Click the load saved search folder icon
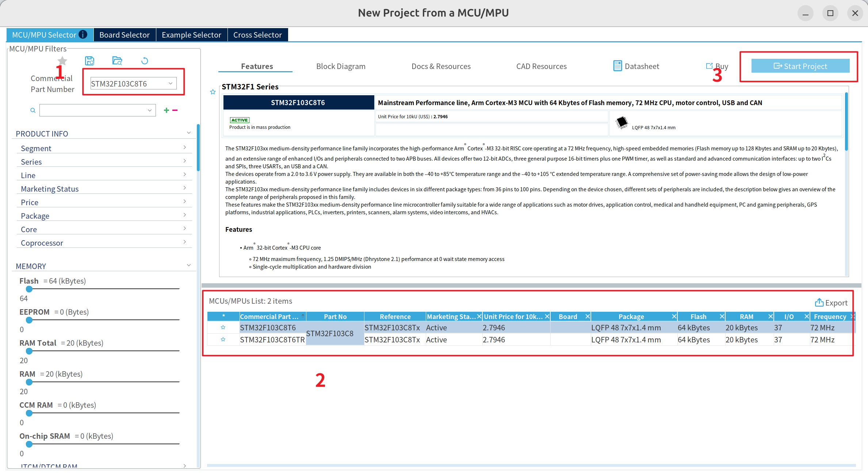 [117, 61]
